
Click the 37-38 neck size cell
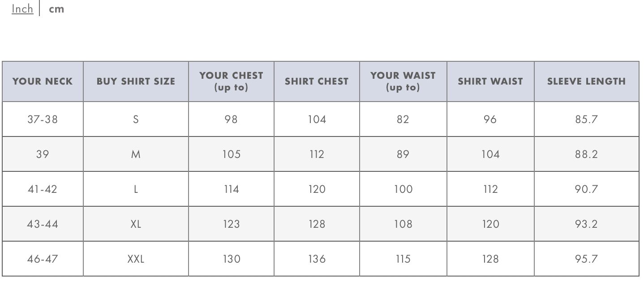click(x=43, y=119)
